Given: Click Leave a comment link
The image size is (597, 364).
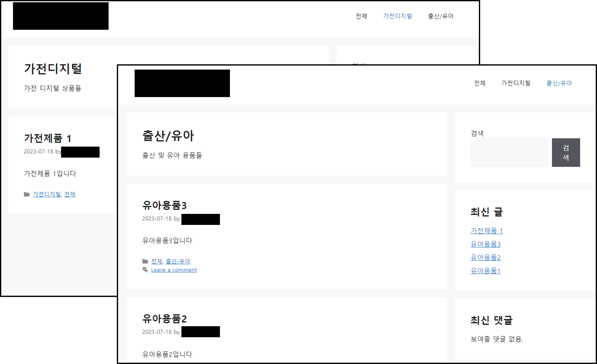Looking at the screenshot, I should (174, 270).
